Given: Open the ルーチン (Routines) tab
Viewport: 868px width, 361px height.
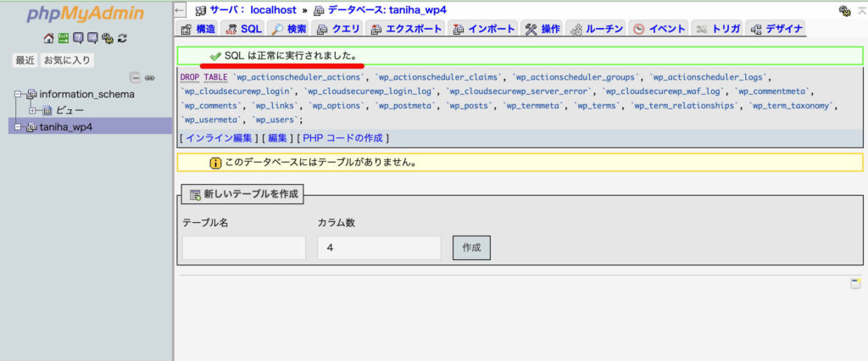Looking at the screenshot, I should [596, 30].
